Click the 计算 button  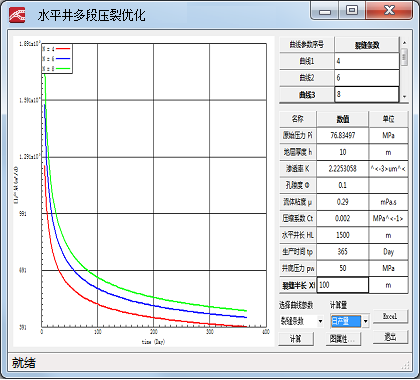click(x=296, y=339)
